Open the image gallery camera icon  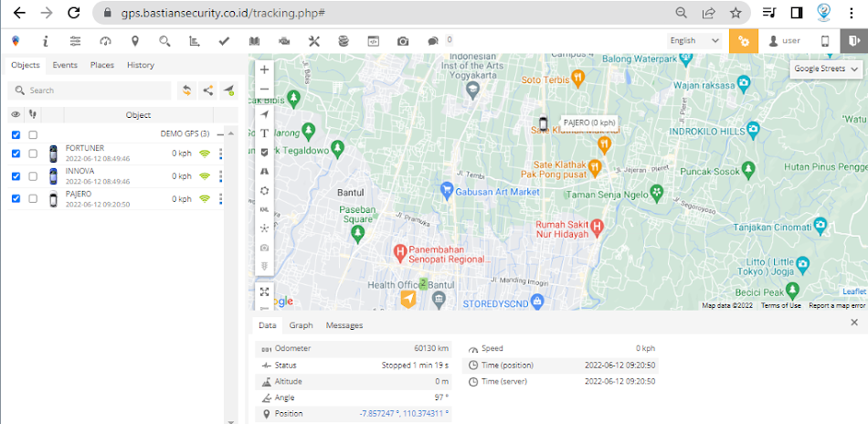click(x=403, y=41)
